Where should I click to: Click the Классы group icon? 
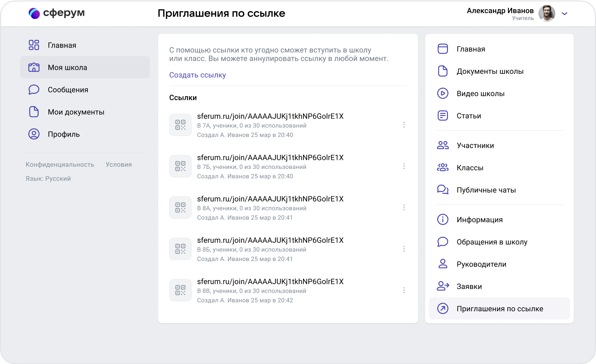(443, 167)
